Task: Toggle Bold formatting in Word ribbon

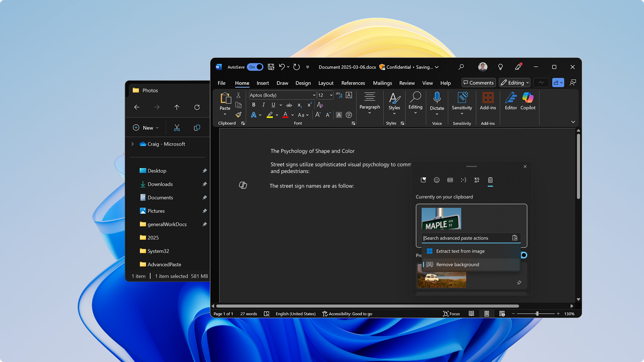Action: coord(254,105)
